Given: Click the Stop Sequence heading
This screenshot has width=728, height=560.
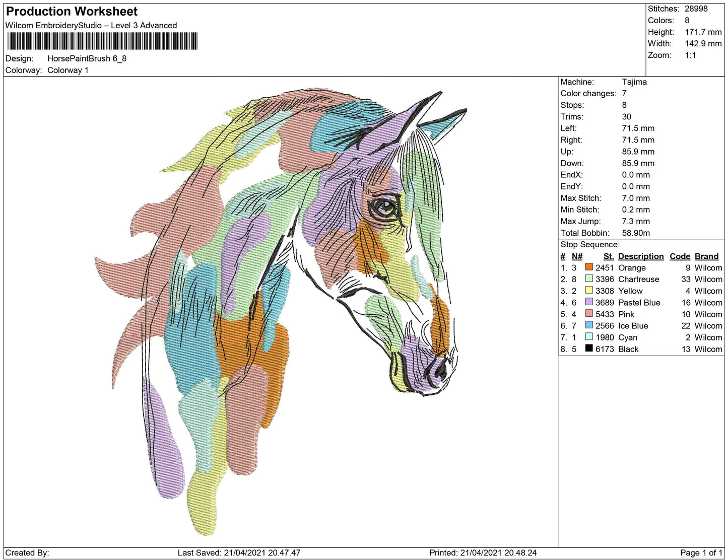Looking at the screenshot, I should (590, 244).
